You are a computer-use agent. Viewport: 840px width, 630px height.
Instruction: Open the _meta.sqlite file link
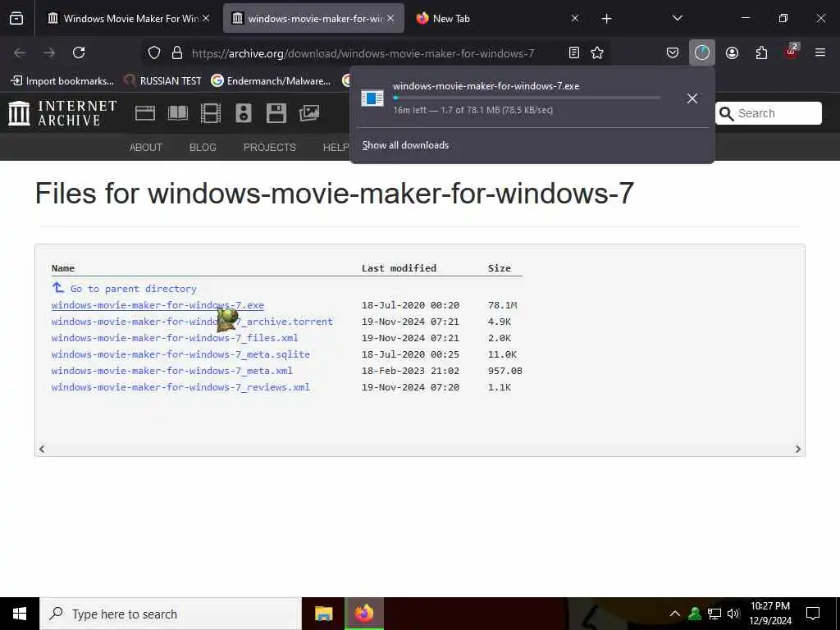(x=180, y=354)
